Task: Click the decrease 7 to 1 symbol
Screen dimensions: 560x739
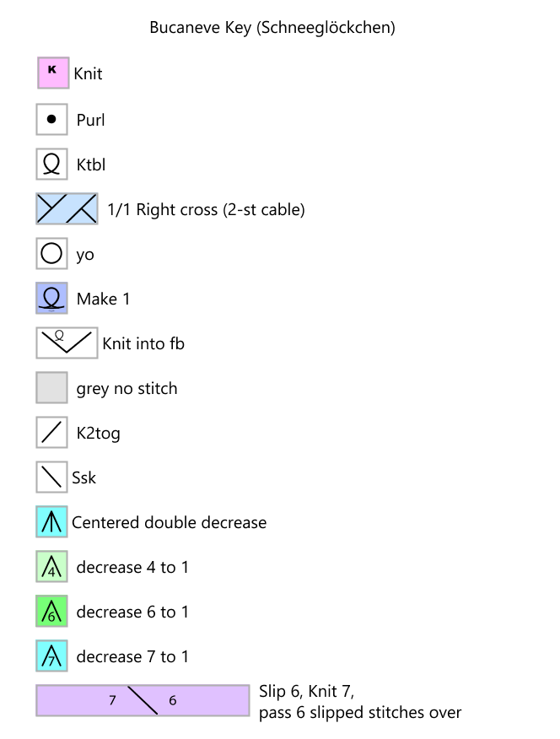Action: 51,656
